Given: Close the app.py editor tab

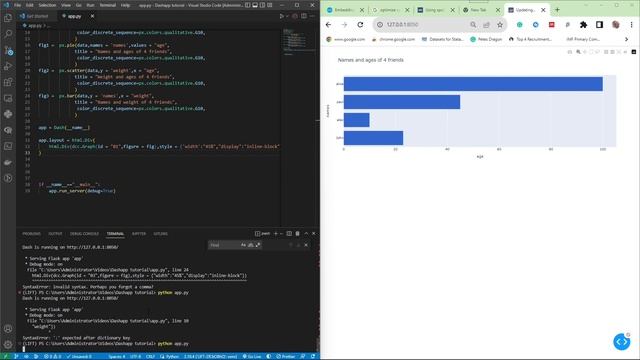Looking at the screenshot, I should (92, 16).
